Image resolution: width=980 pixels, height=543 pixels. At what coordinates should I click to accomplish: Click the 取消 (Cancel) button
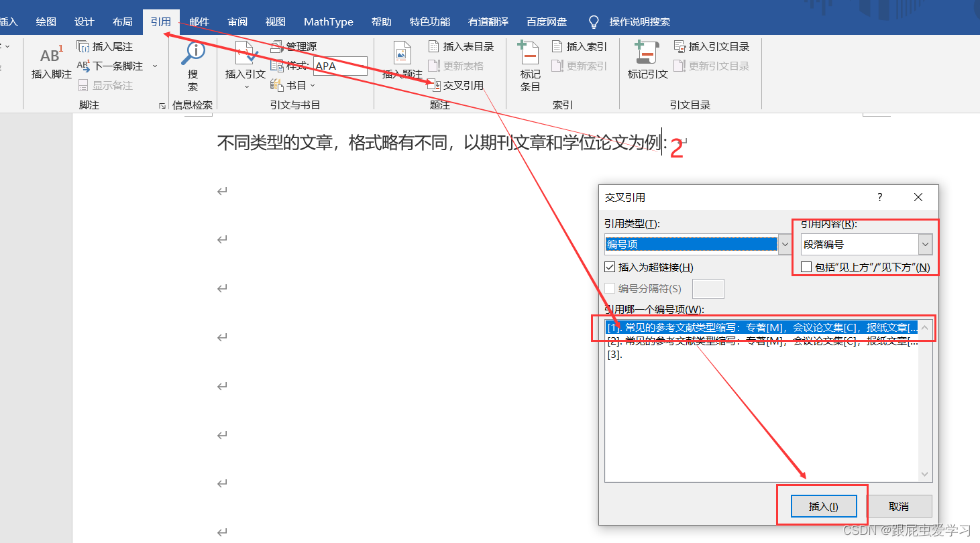pyautogui.click(x=900, y=506)
